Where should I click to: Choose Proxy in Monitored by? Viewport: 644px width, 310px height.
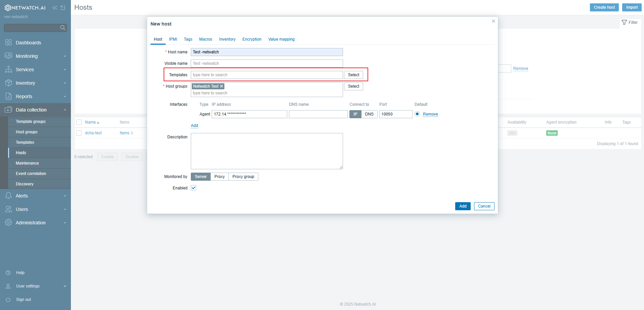pyautogui.click(x=219, y=177)
